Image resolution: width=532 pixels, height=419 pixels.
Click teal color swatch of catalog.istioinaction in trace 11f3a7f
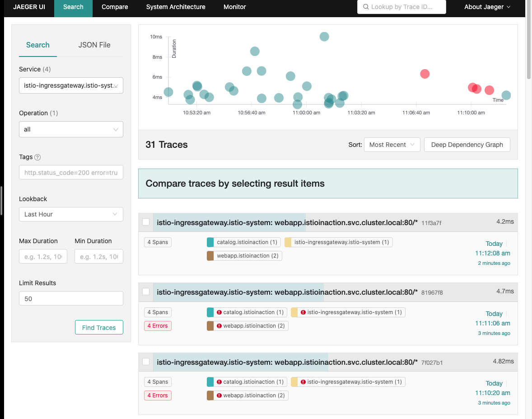pyautogui.click(x=210, y=242)
